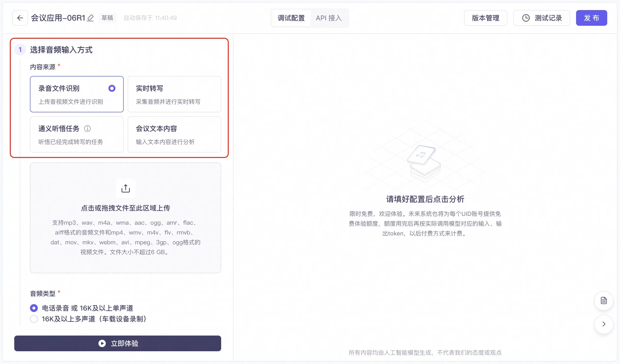
Task: Expand the right-chevron floating panel button
Action: coord(604,324)
